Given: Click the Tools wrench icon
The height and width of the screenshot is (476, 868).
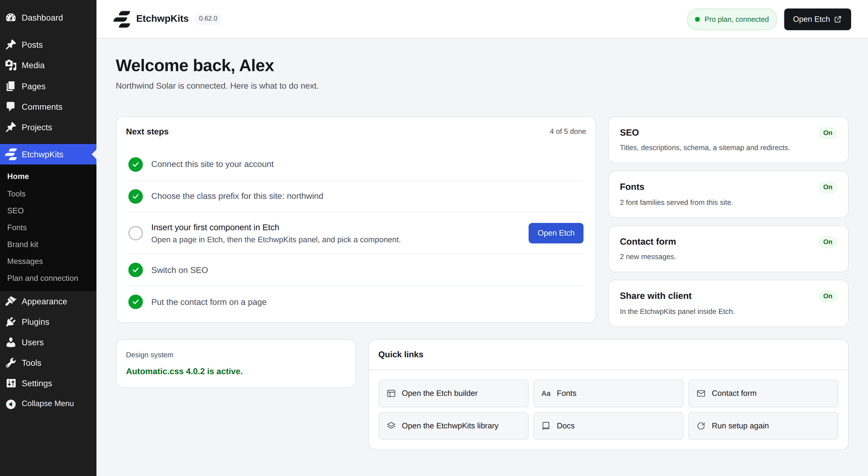Looking at the screenshot, I should coord(11,363).
